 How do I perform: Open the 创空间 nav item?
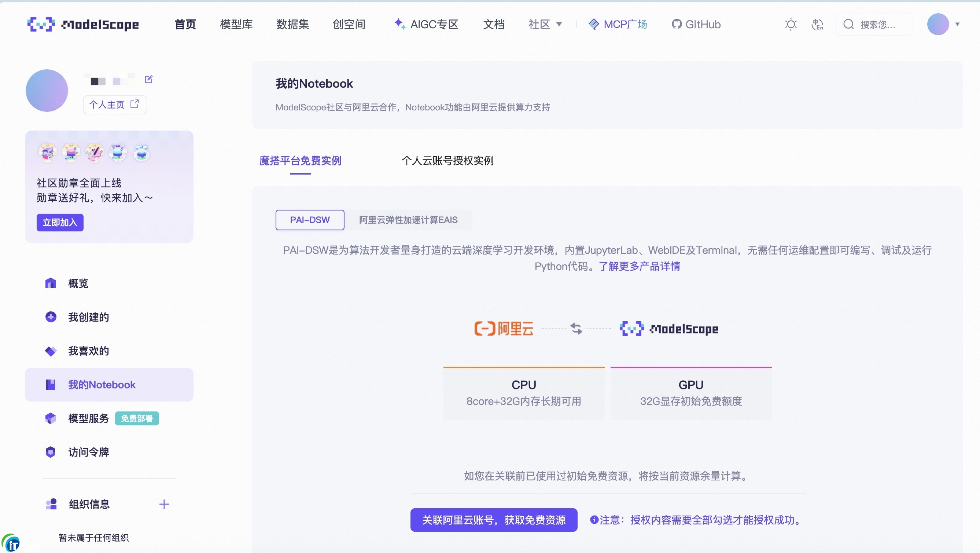(x=349, y=24)
